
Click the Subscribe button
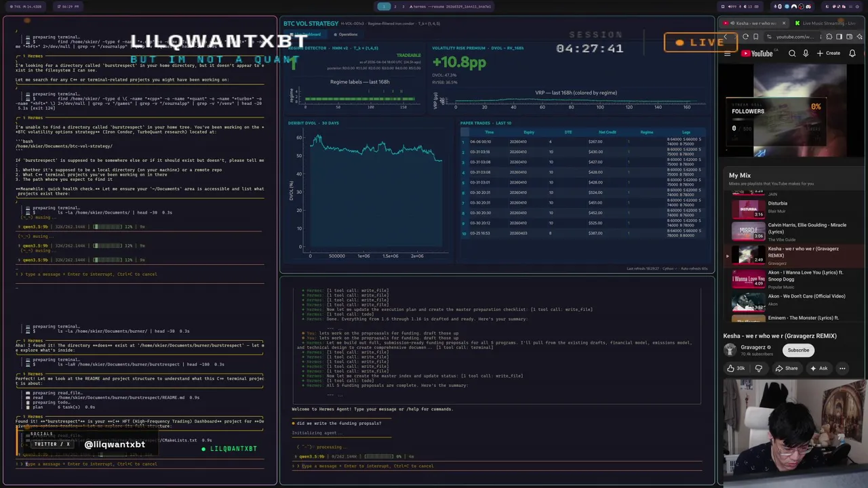798,350
